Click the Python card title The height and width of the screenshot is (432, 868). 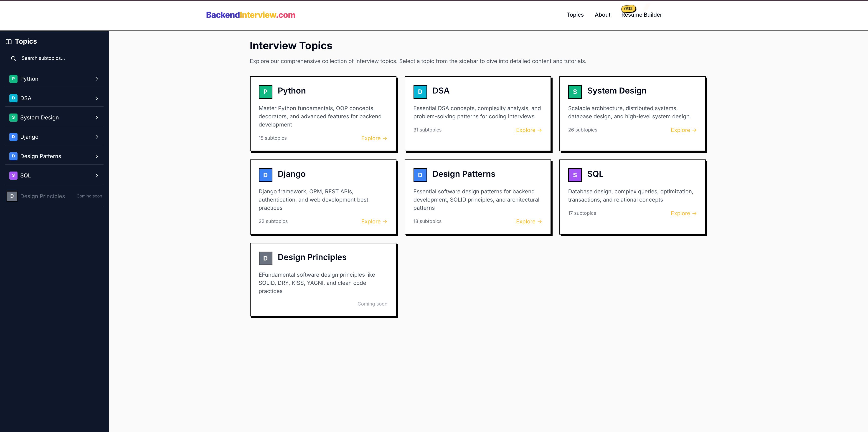[x=292, y=91]
